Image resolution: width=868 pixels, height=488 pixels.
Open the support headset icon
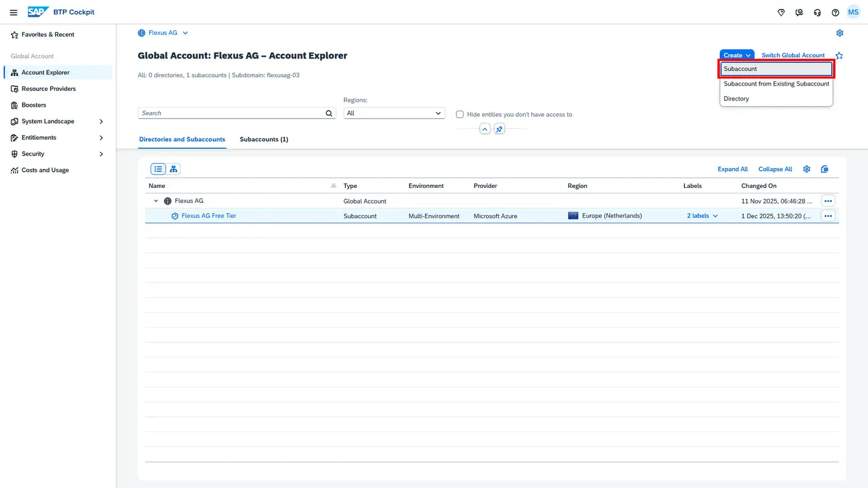pos(817,13)
